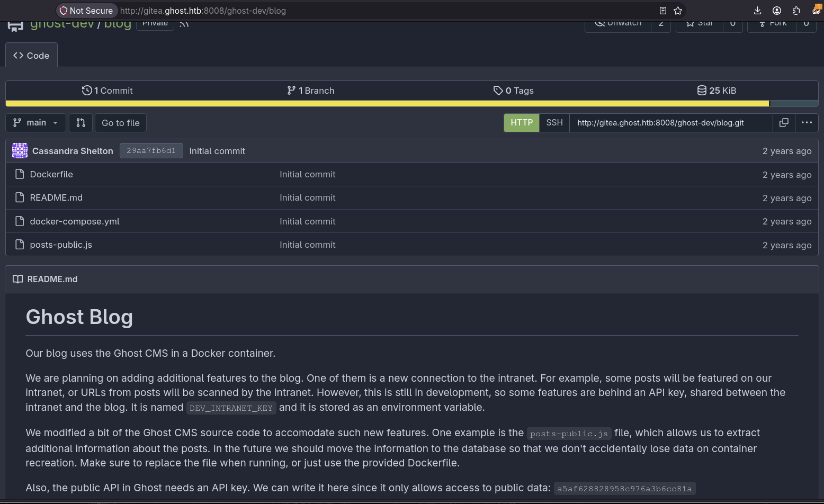824x504 pixels.
Task: Click the yellow language bar segment
Action: pyautogui.click(x=387, y=103)
